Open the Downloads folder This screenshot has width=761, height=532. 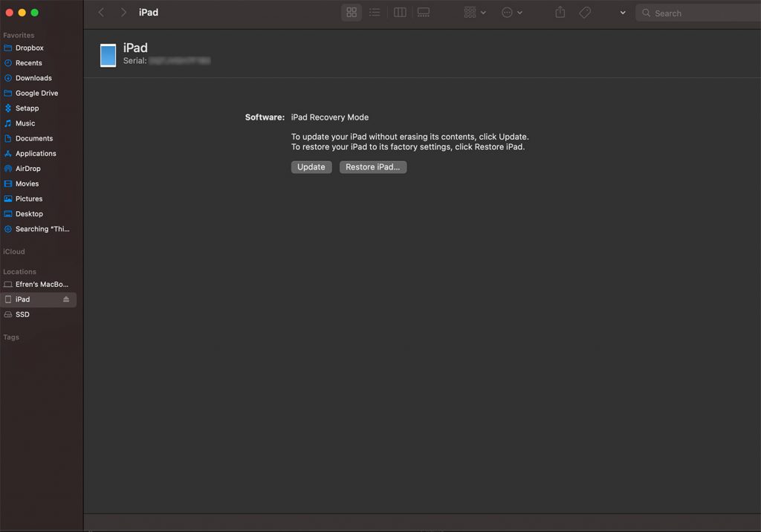click(x=39, y=78)
